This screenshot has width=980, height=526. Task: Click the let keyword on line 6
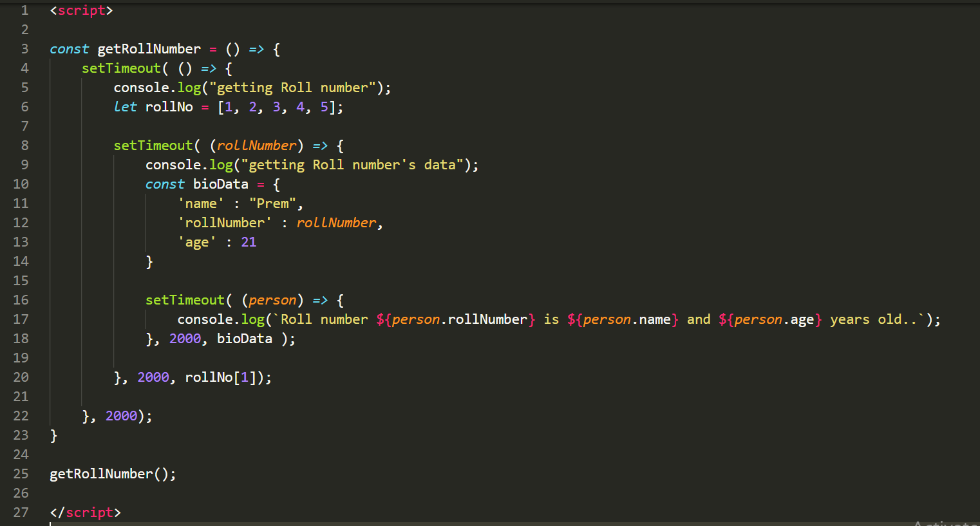pyautogui.click(x=125, y=107)
